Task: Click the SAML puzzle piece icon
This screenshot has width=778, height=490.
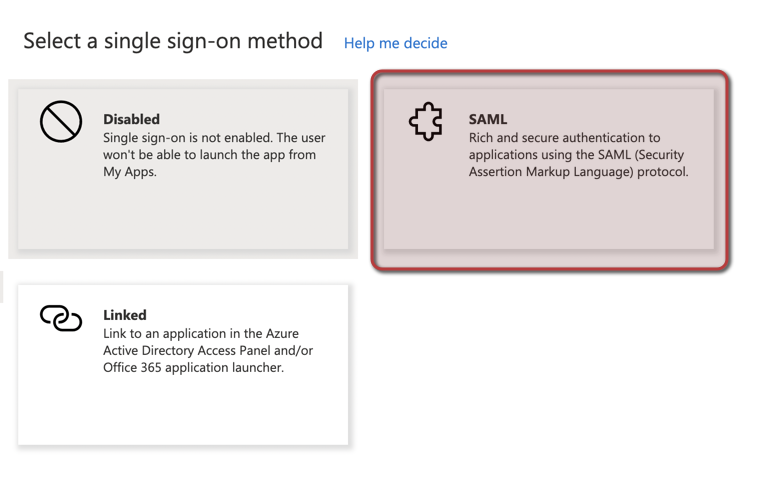Action: [x=426, y=122]
